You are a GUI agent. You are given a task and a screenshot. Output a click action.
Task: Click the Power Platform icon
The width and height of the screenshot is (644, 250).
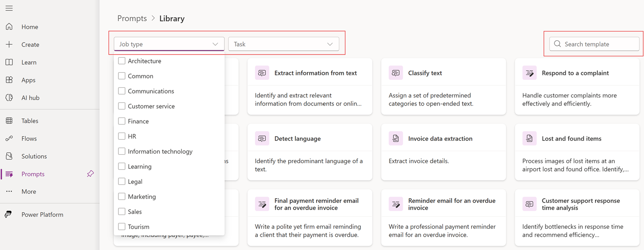click(8, 215)
